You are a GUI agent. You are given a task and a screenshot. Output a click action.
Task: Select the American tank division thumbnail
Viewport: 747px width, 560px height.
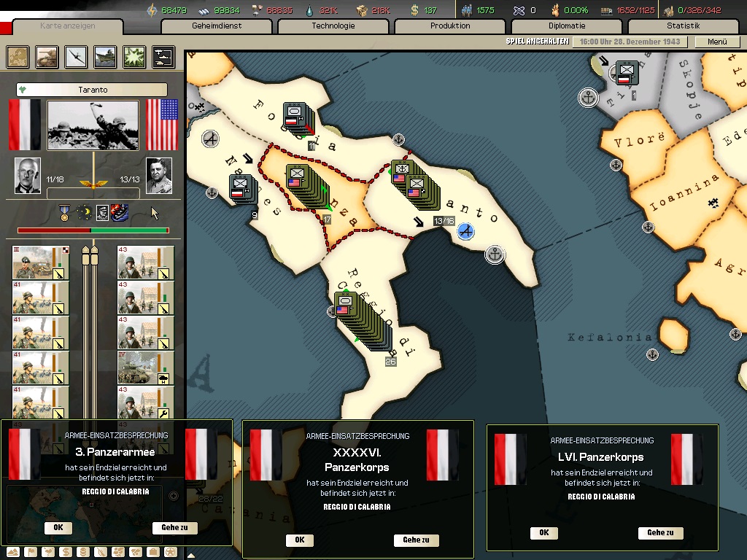click(x=146, y=367)
